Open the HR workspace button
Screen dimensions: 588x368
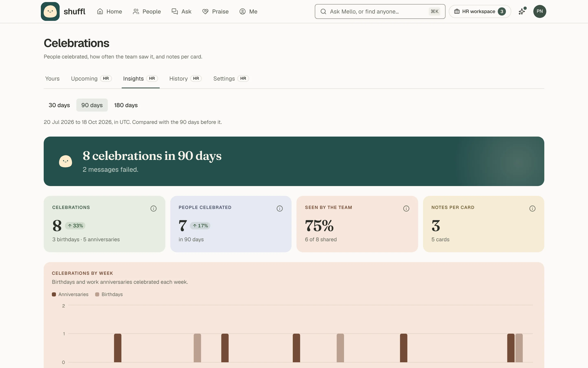pyautogui.click(x=480, y=11)
